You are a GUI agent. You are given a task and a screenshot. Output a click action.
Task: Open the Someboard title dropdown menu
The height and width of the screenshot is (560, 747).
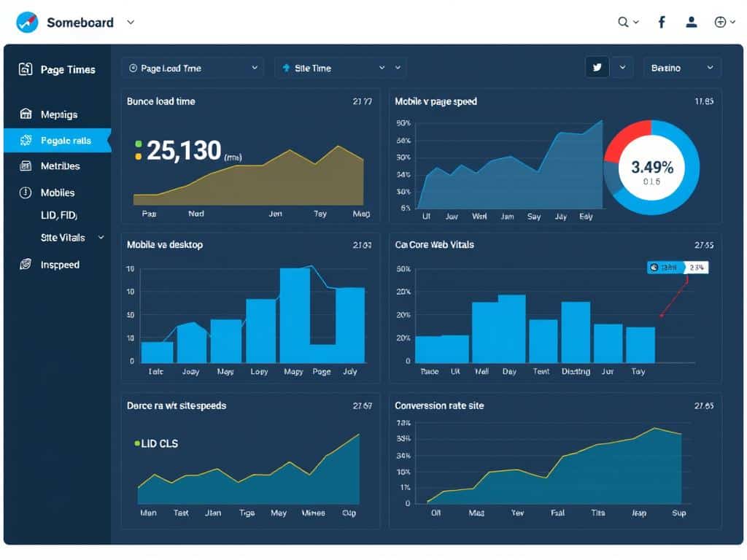[x=130, y=22]
